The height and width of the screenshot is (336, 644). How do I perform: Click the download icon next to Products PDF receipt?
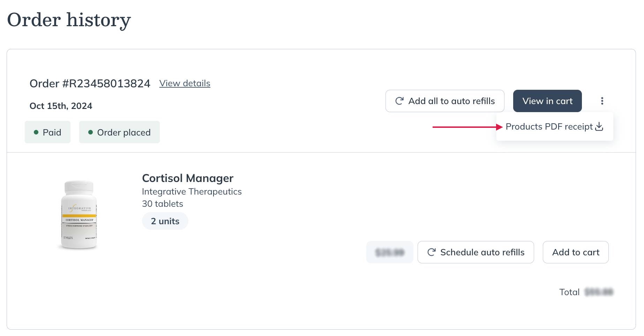(599, 127)
